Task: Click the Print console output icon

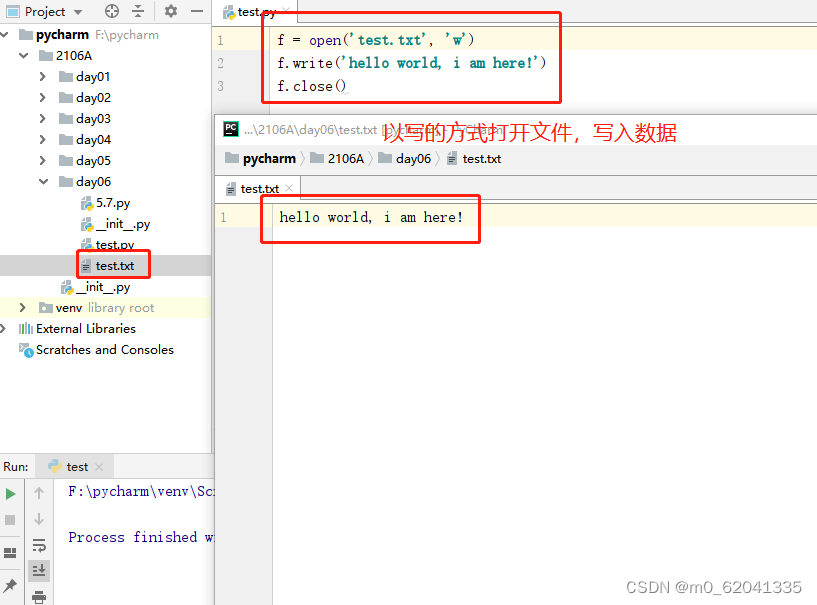Action: 38,597
